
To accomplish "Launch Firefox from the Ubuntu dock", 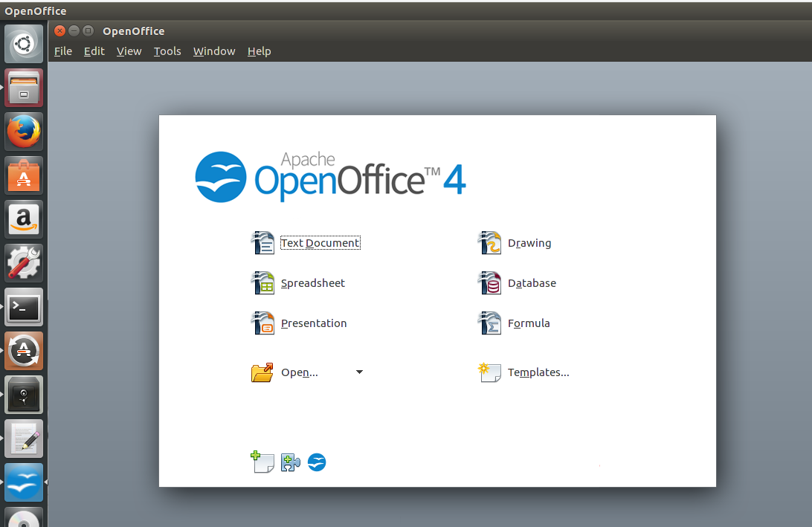I will coord(23,131).
